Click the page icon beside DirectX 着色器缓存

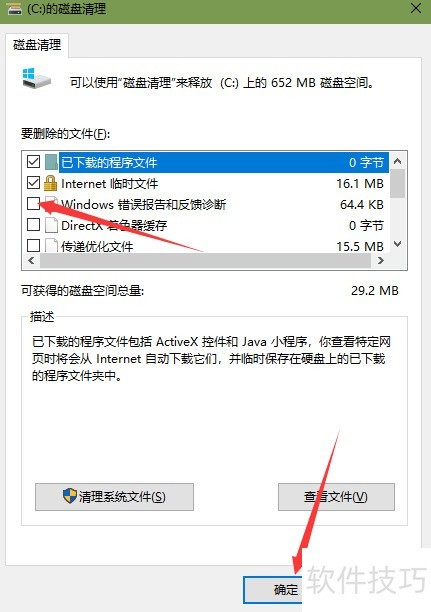(x=51, y=225)
